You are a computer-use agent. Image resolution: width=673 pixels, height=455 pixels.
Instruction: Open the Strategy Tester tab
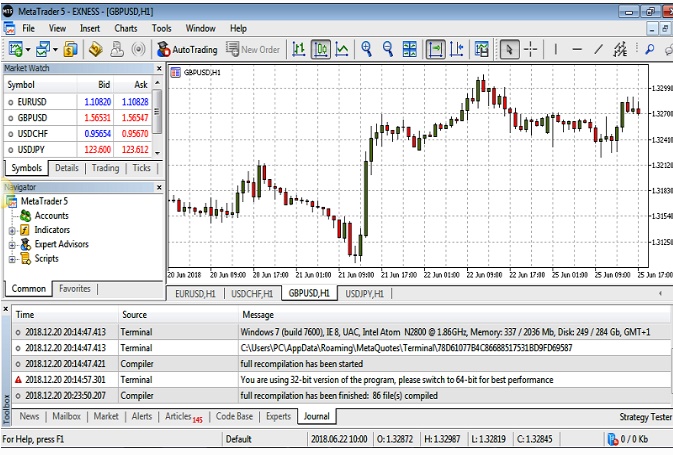[x=645, y=417]
